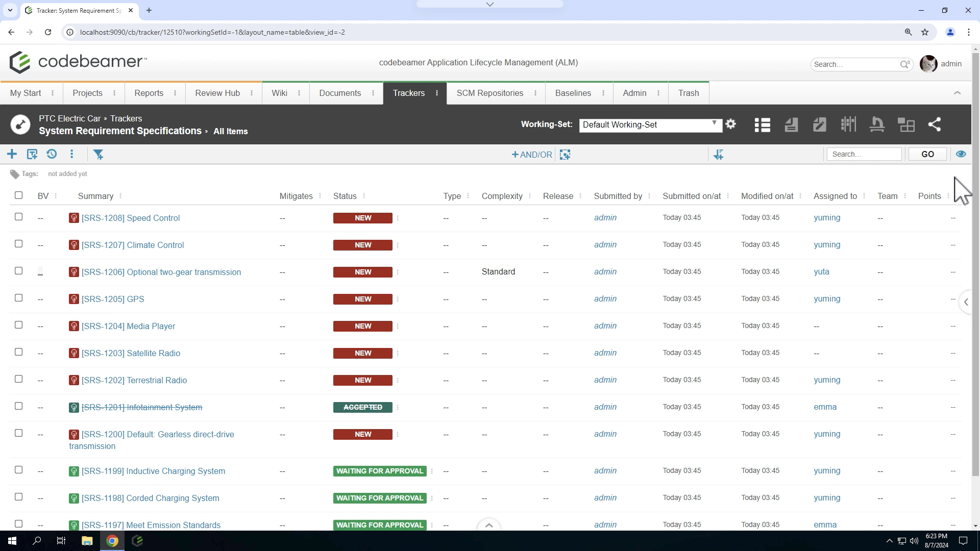
Task: Open the share icon in header
Action: (935, 124)
